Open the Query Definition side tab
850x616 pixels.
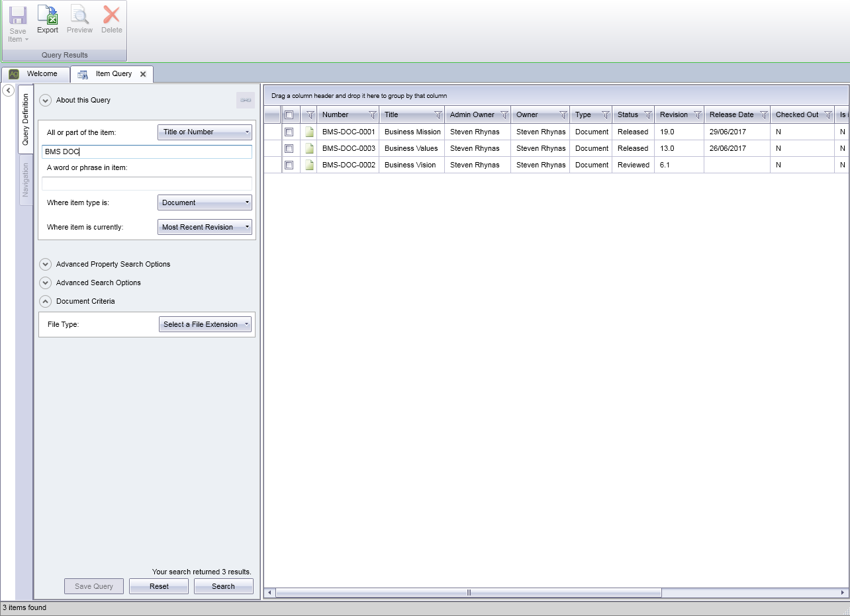[26, 119]
